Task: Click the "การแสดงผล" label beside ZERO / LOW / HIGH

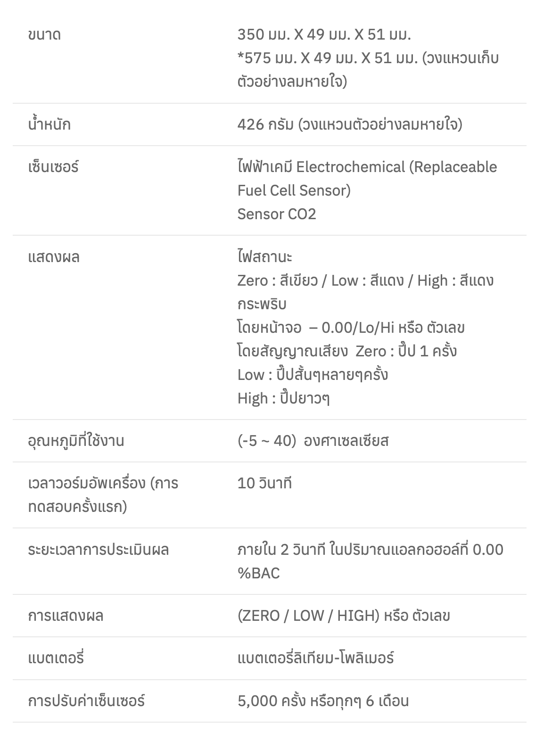Action: (66, 616)
